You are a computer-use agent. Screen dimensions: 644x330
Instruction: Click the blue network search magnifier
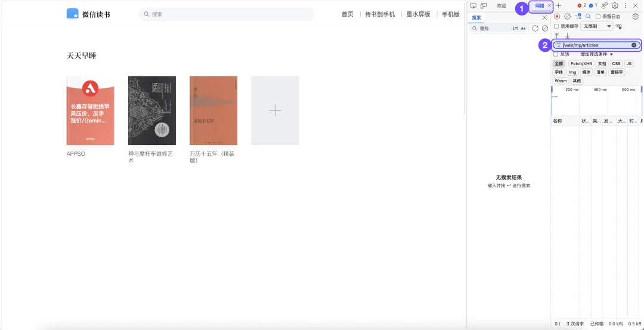(588, 17)
